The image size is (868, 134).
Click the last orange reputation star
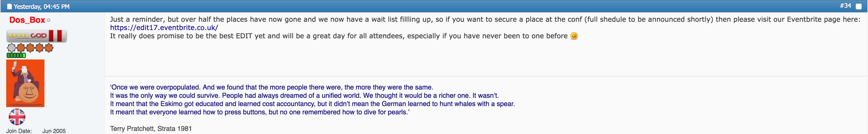[49, 48]
